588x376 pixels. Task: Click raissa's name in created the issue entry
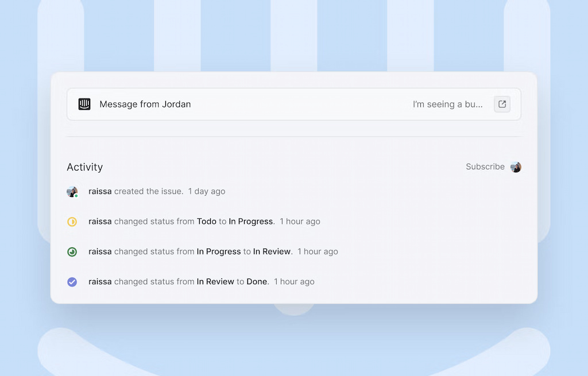pyautogui.click(x=100, y=192)
